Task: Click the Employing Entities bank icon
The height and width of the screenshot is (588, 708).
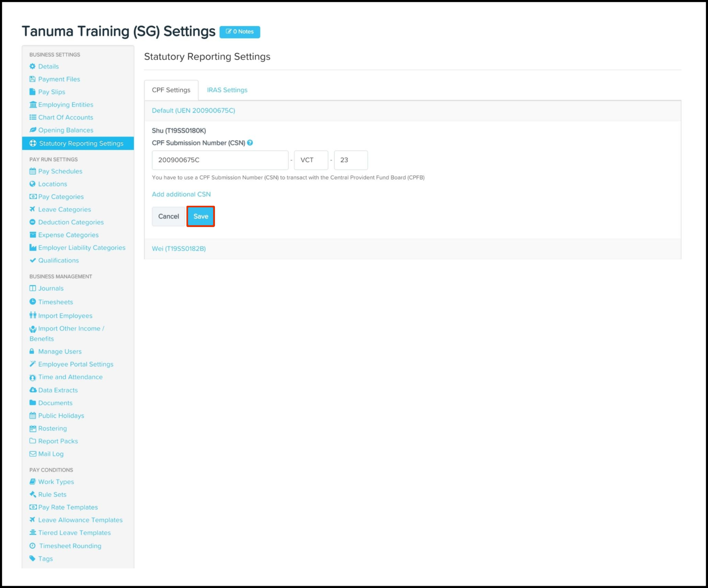Action: click(x=33, y=104)
